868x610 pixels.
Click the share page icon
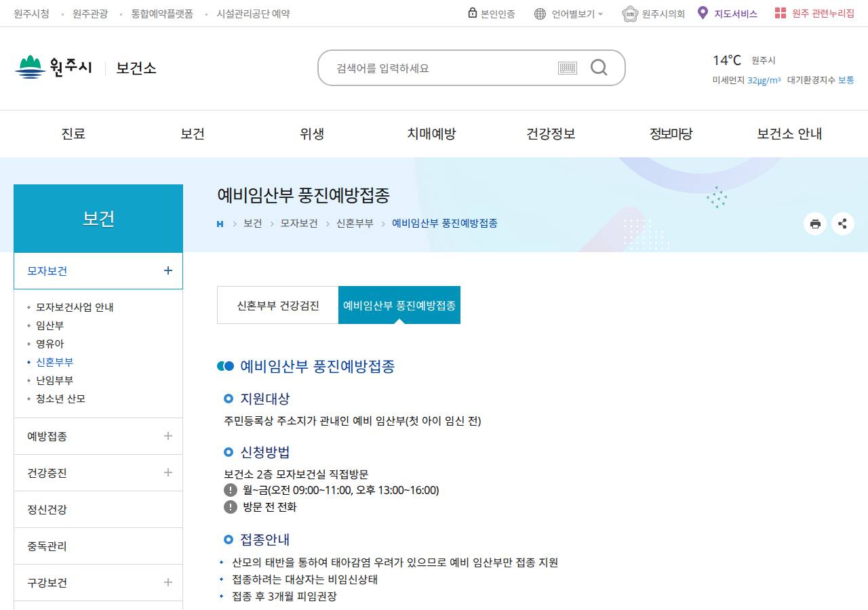point(843,224)
